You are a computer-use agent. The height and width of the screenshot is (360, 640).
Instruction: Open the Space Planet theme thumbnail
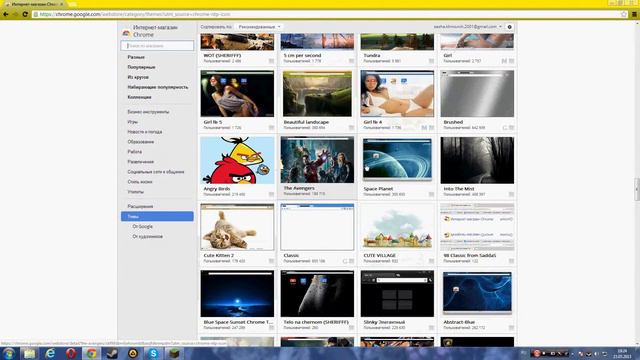coord(397,160)
